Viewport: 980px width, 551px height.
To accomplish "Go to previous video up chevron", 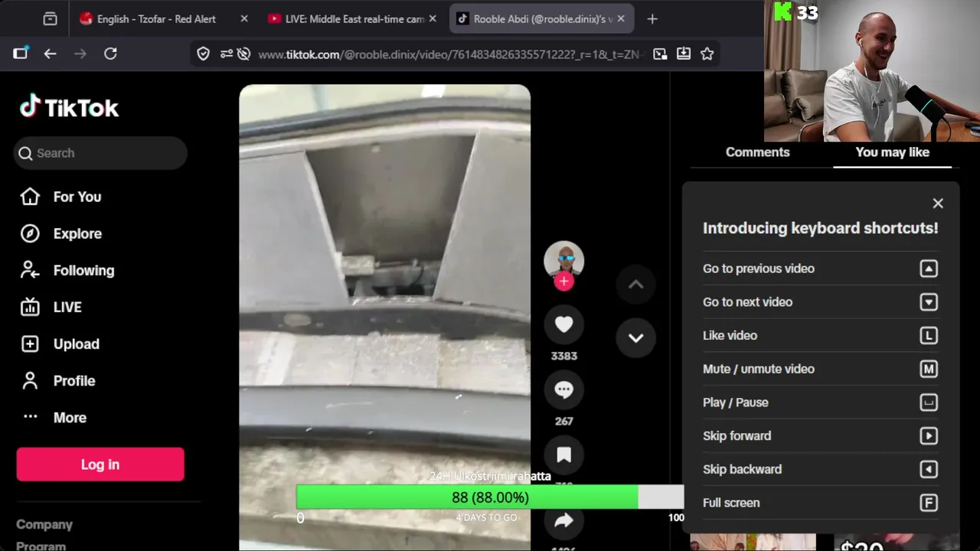I will (635, 284).
